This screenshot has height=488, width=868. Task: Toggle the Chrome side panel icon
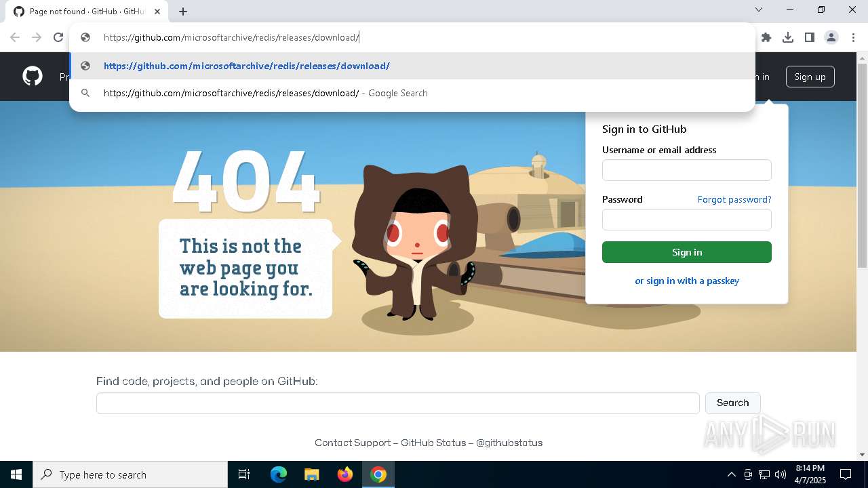click(x=810, y=37)
